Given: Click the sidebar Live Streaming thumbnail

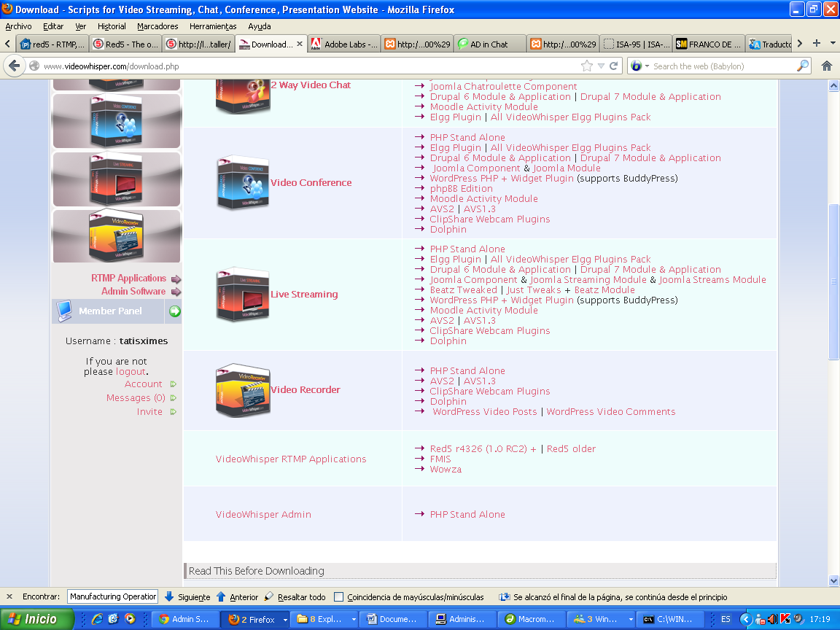Looking at the screenshot, I should 117,179.
